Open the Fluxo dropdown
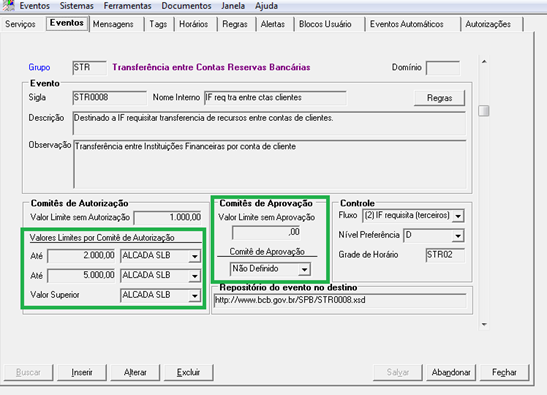This screenshot has height=395, width=547. click(458, 216)
